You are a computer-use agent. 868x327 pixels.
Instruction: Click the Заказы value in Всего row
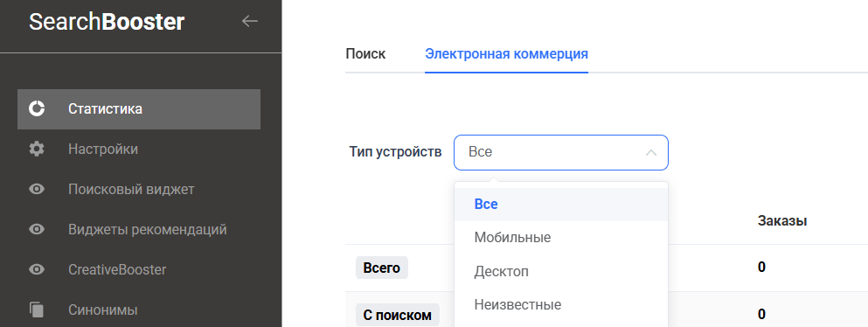[761, 268]
